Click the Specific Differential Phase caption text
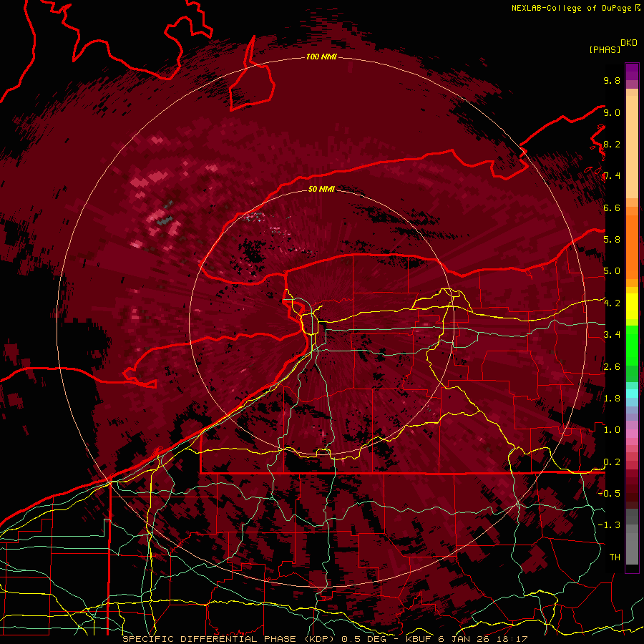This screenshot has height=644, width=644. tap(325, 639)
